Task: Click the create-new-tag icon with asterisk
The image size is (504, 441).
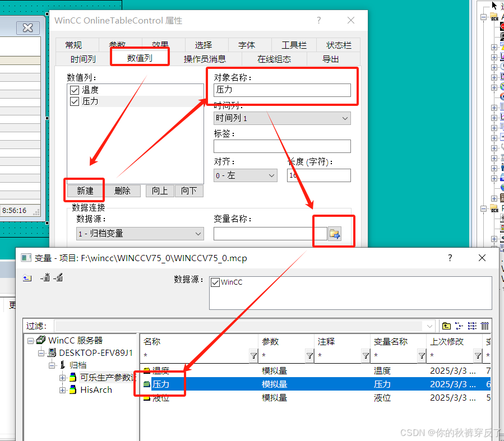Action: point(45,277)
